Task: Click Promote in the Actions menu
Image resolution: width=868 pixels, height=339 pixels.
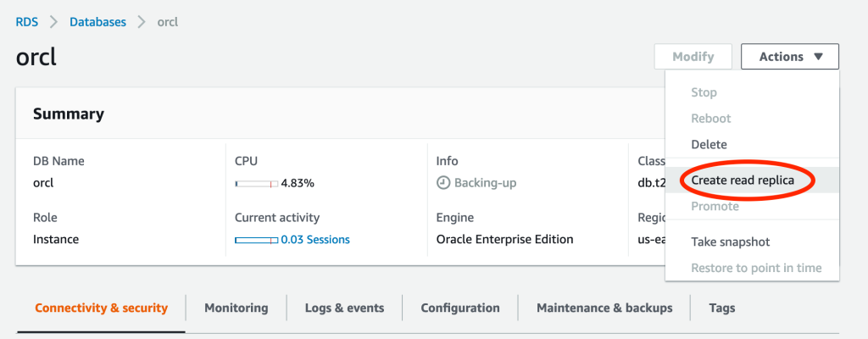Action: click(x=715, y=207)
